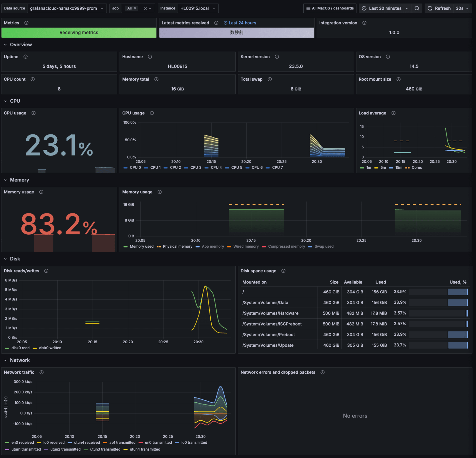
Task: Open Hostname panel info icon
Action: [150, 57]
